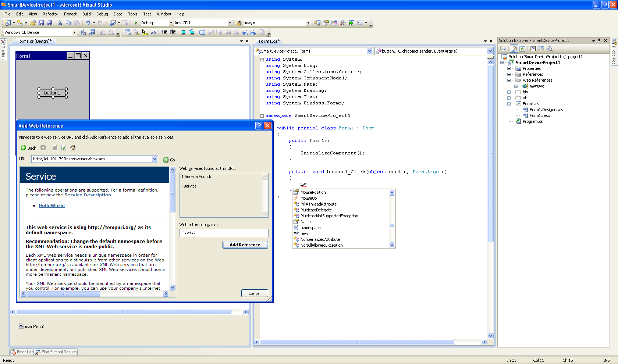Select MulticastDelegate in IntelliSense list
618x364 pixels.
click(316, 210)
